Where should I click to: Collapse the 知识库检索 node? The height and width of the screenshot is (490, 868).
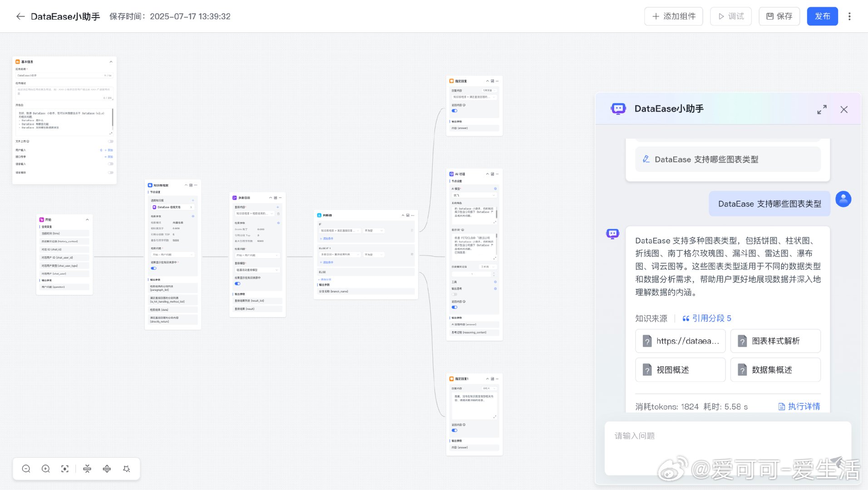pyautogui.click(x=186, y=185)
